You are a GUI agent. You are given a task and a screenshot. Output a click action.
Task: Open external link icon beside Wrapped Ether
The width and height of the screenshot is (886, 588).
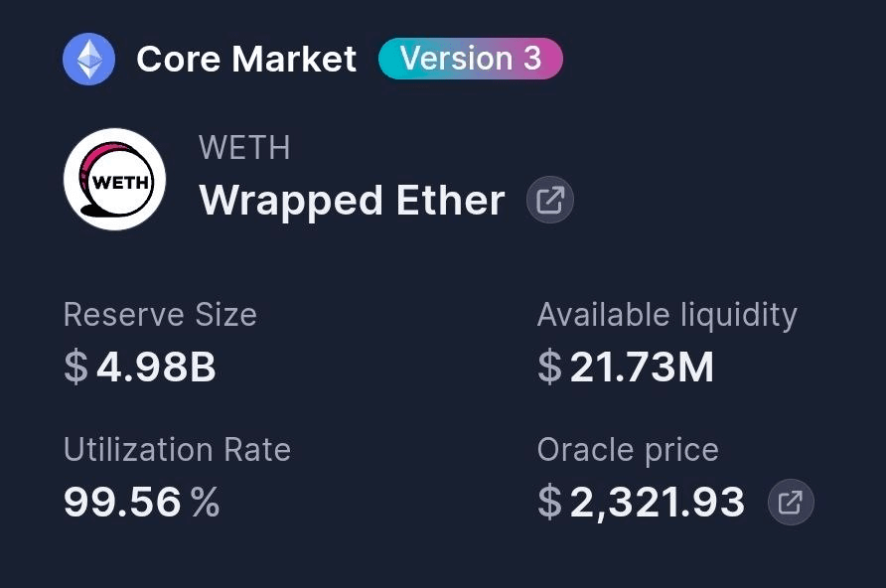(549, 201)
